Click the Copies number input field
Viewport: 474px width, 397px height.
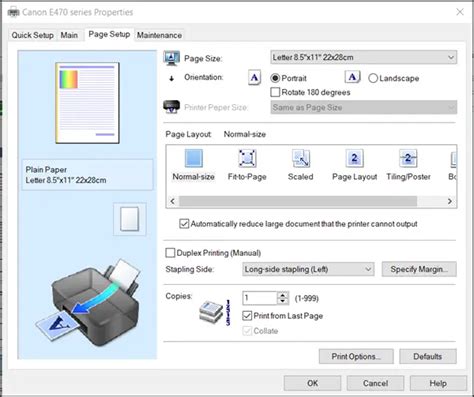click(x=260, y=298)
